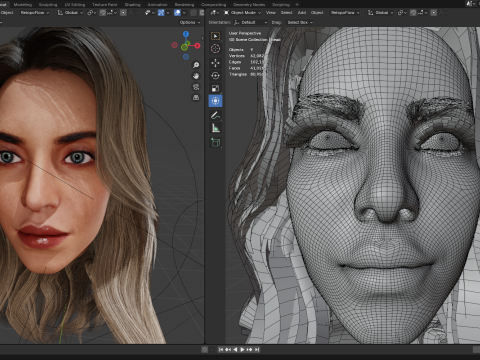Open the pivot point menu in left viewport header
The height and width of the screenshot is (360, 480).
tap(91, 13)
